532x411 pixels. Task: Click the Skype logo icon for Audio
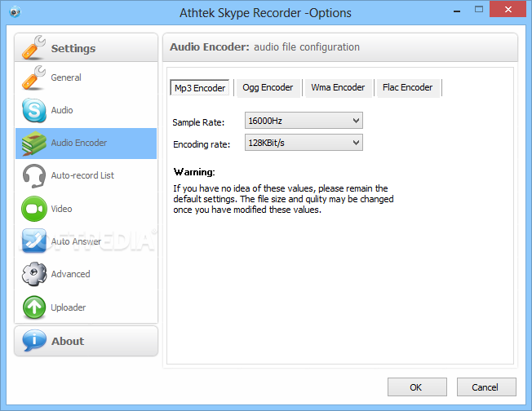34,110
